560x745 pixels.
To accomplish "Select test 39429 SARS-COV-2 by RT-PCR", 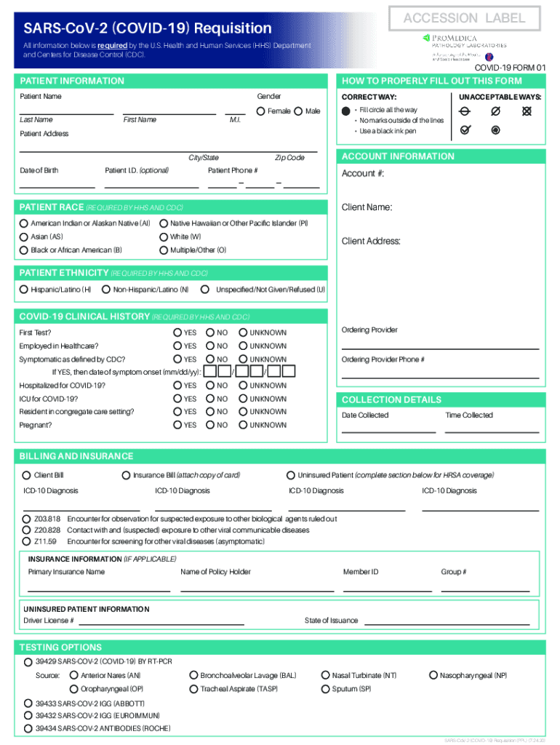I will (28, 662).
